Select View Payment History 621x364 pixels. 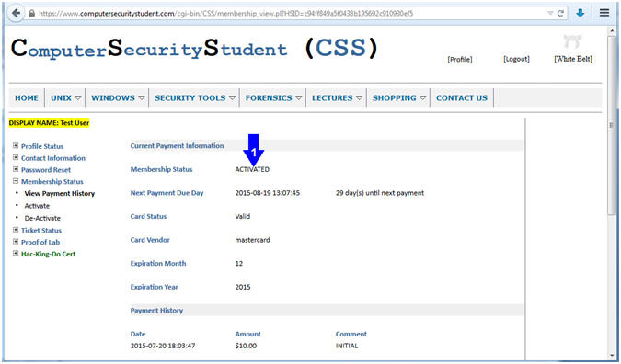pos(60,193)
